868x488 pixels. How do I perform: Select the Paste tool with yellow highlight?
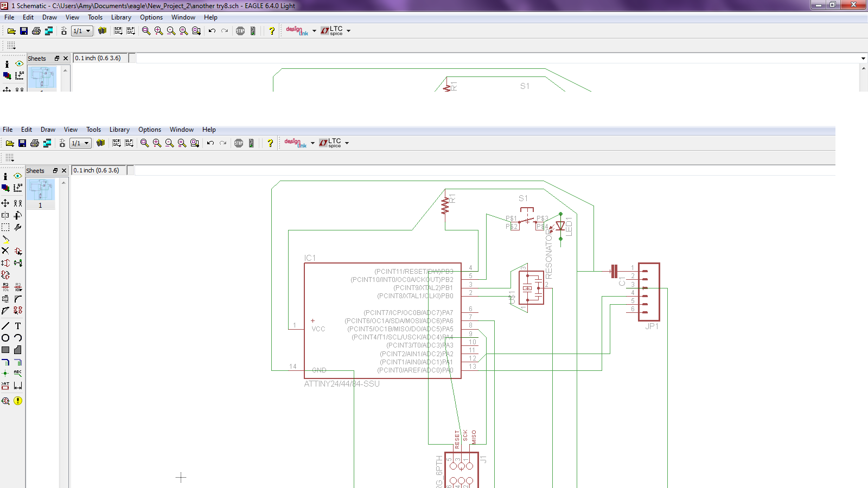pyautogui.click(x=5, y=239)
